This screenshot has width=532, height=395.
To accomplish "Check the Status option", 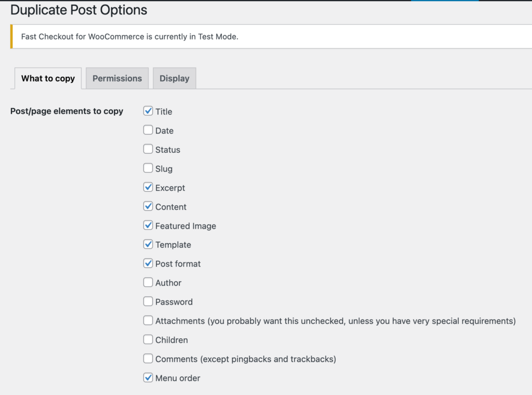I will pyautogui.click(x=148, y=149).
